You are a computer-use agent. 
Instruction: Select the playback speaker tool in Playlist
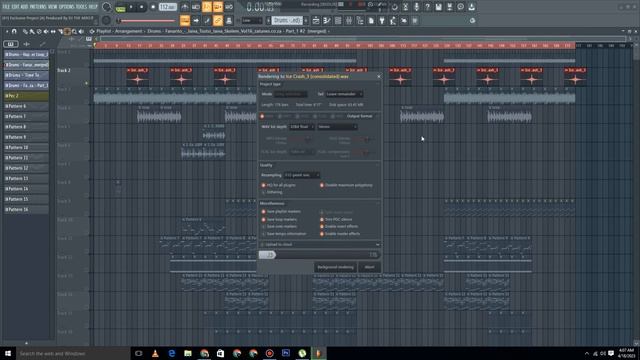coord(81,31)
